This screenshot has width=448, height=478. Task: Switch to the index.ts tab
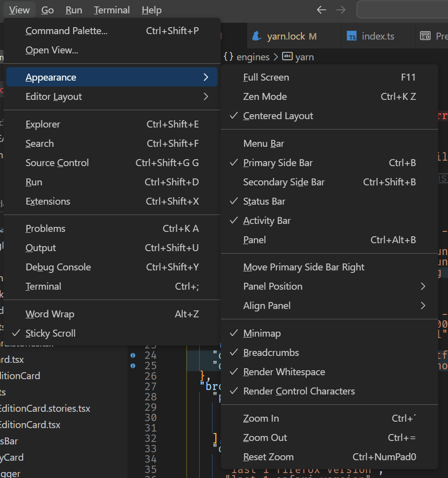coord(378,35)
